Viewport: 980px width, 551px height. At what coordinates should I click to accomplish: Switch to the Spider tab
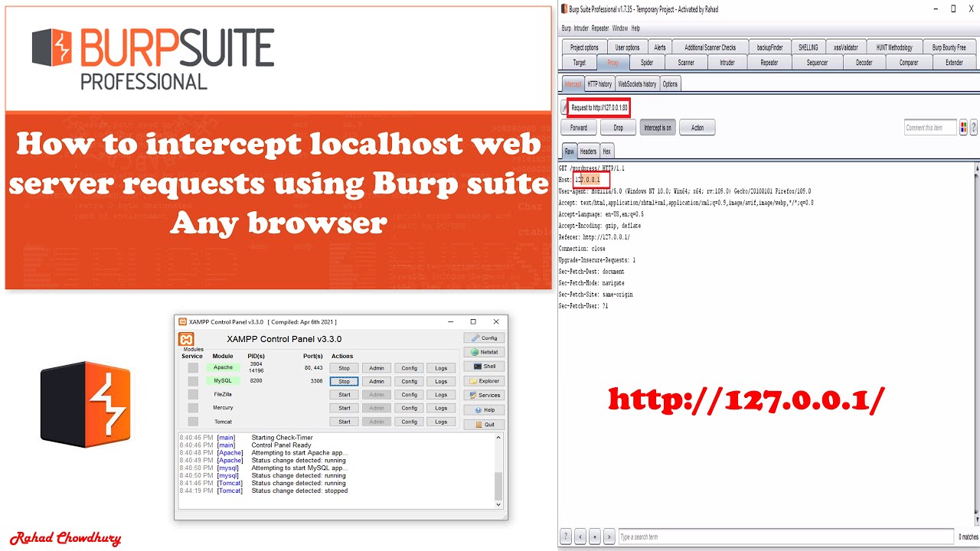(x=647, y=63)
